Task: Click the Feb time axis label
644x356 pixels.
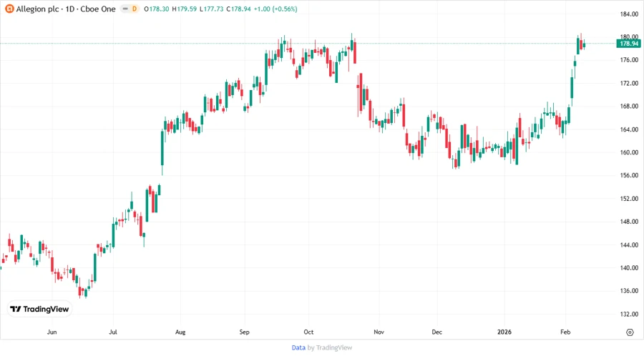Action: pos(565,332)
